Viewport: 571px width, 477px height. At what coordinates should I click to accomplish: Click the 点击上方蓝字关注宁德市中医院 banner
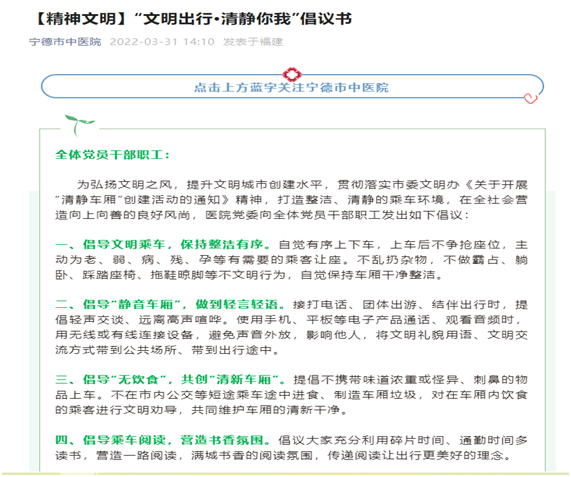click(292, 87)
